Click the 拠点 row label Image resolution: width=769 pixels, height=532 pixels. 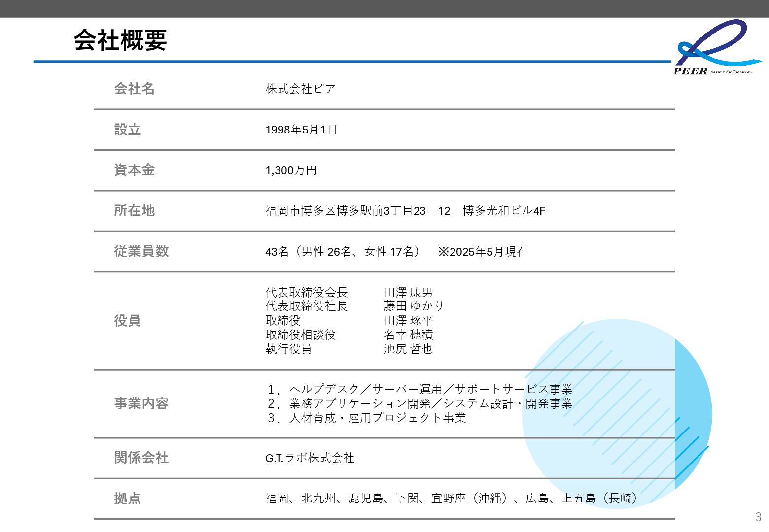click(128, 499)
